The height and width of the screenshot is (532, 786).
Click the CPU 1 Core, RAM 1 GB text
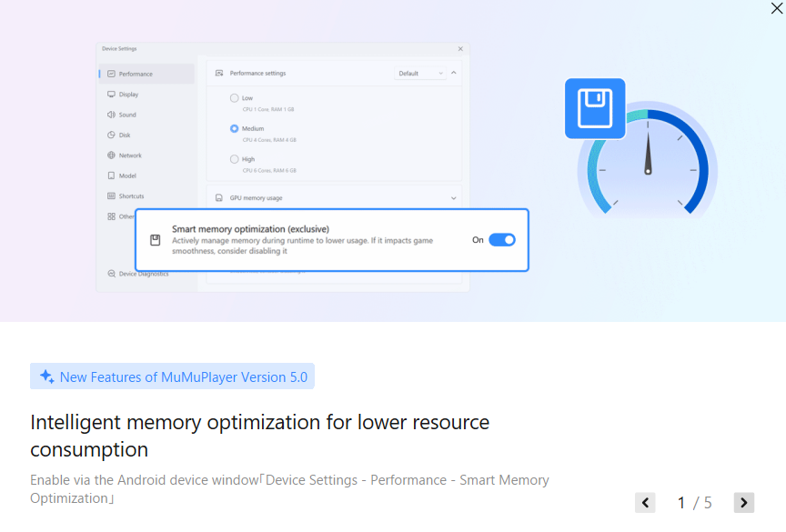click(x=268, y=109)
